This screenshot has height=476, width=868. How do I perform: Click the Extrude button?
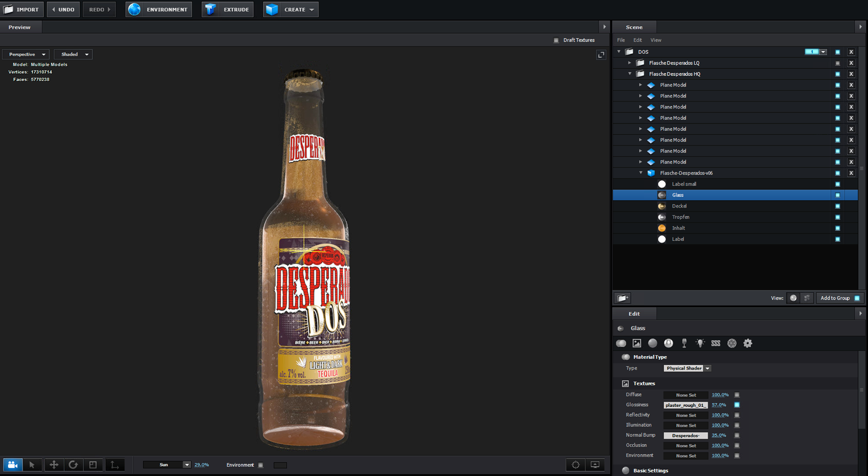point(227,10)
